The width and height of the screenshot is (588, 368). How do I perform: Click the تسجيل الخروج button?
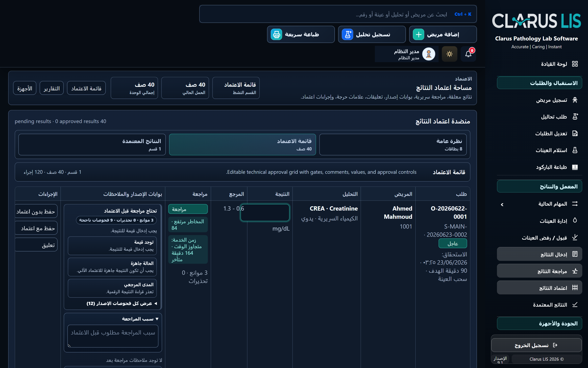point(537,345)
